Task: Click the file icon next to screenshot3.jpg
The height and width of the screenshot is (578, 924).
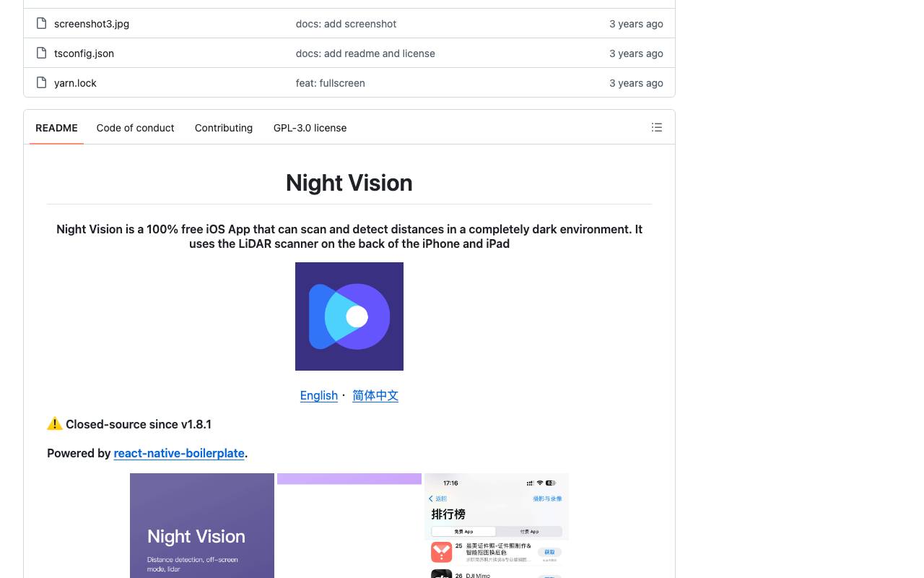Action: 42,24
